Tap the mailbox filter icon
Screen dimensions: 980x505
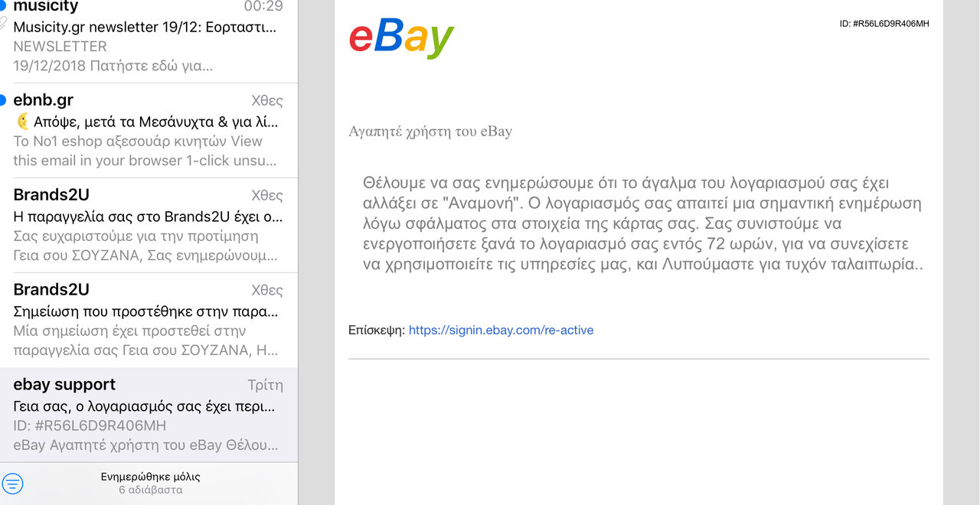[x=13, y=484]
